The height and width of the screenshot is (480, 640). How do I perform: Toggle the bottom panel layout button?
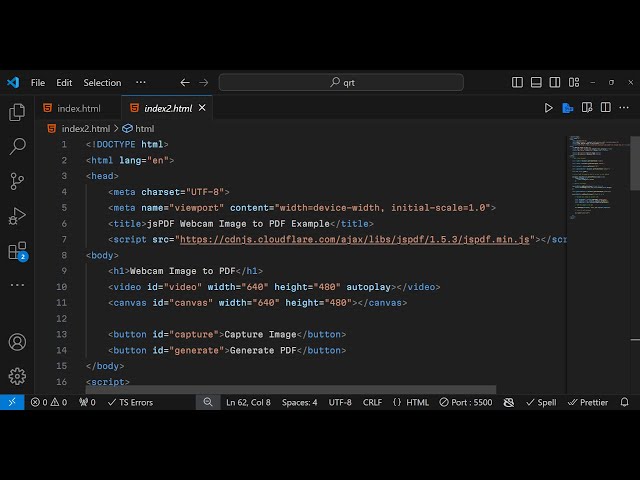[x=538, y=83]
